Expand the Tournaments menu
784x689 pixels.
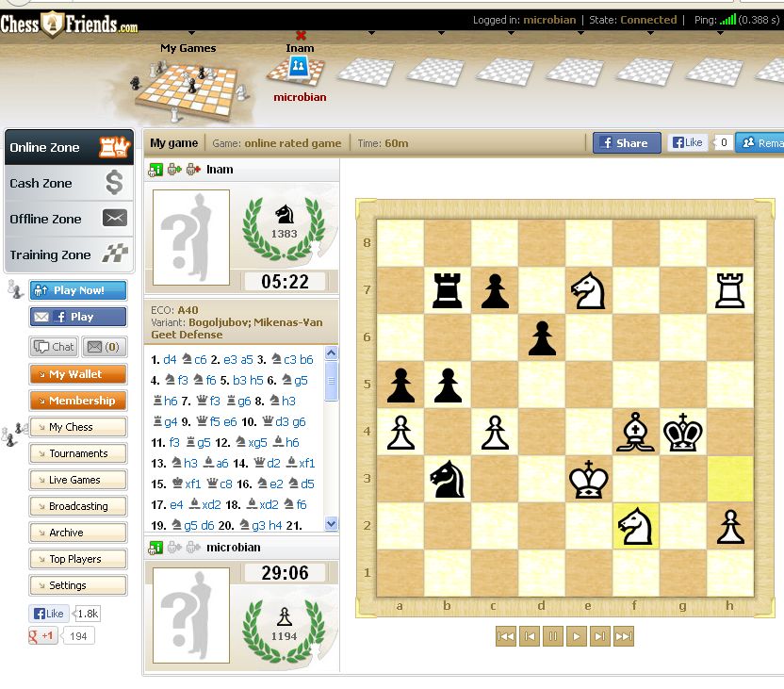pyautogui.click(x=77, y=453)
